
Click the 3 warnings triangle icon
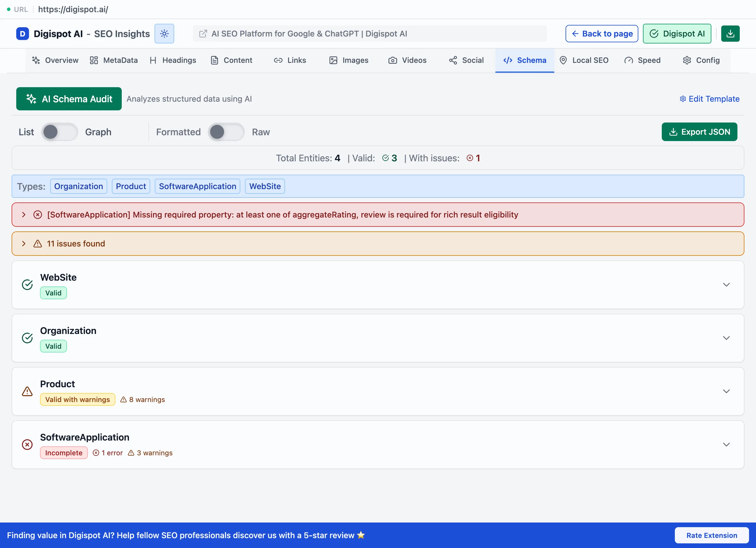(x=131, y=453)
